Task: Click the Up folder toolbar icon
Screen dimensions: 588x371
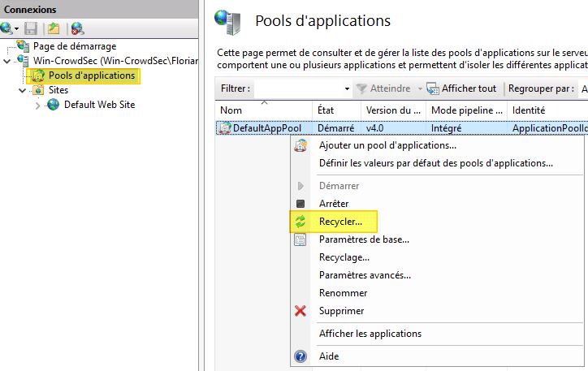Action: click(x=54, y=28)
